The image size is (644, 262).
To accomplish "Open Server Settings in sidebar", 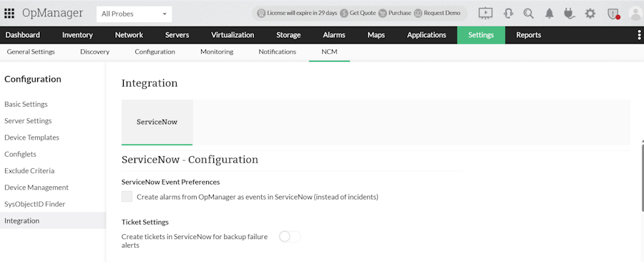I will 28,121.
